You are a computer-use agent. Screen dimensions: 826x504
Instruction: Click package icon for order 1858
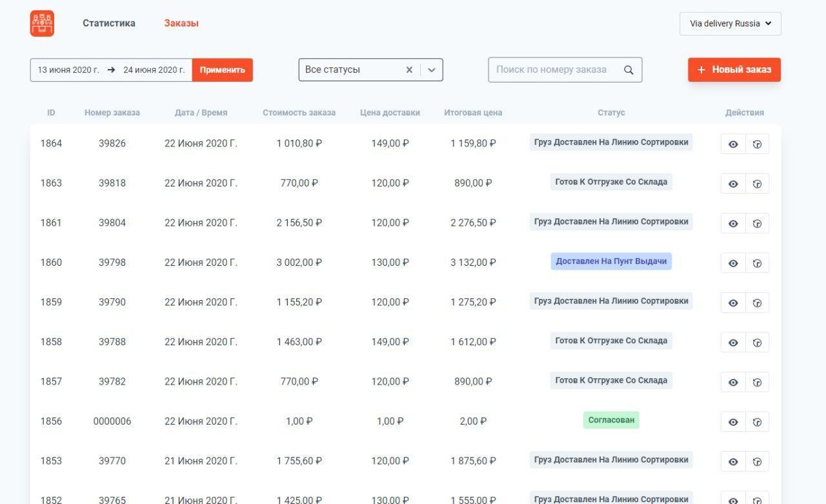(758, 343)
